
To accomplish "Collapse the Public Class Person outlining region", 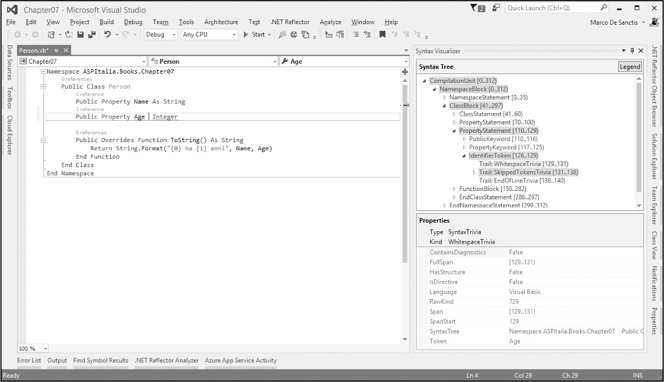I will (43, 86).
